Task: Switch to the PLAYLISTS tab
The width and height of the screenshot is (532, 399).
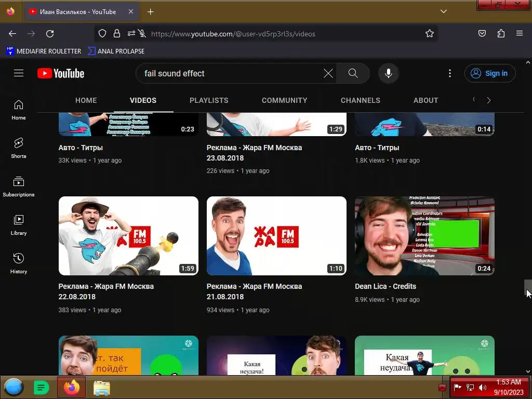Action: (209, 100)
